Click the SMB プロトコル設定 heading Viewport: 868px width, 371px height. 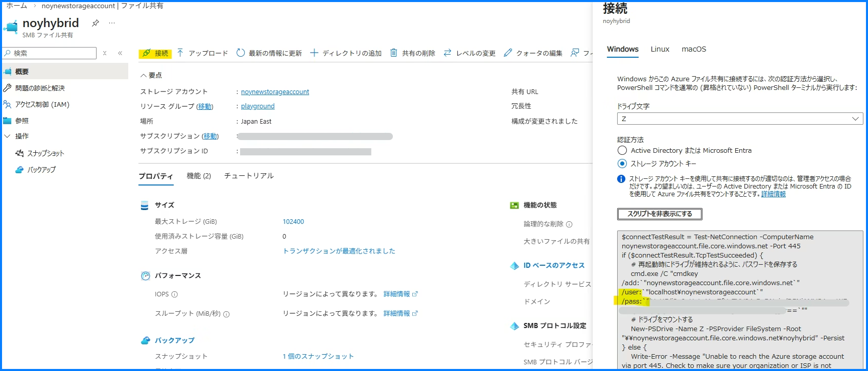pyautogui.click(x=555, y=326)
